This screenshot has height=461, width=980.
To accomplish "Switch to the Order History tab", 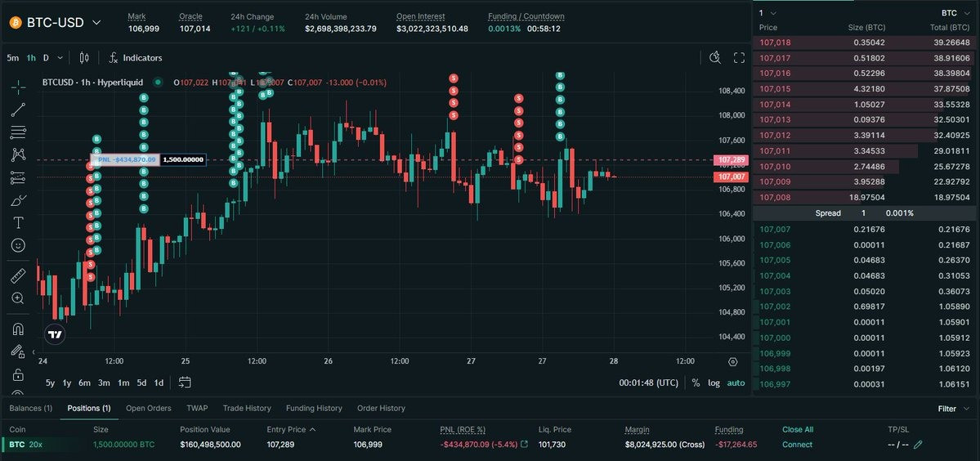I will pos(381,408).
